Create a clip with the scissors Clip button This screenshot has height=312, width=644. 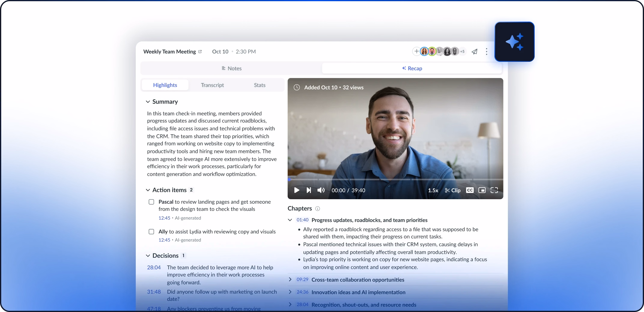pyautogui.click(x=452, y=190)
